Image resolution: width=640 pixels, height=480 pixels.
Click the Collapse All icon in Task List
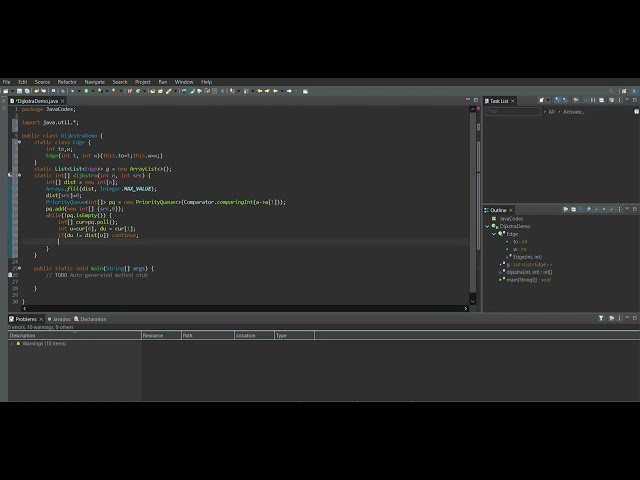602,100
